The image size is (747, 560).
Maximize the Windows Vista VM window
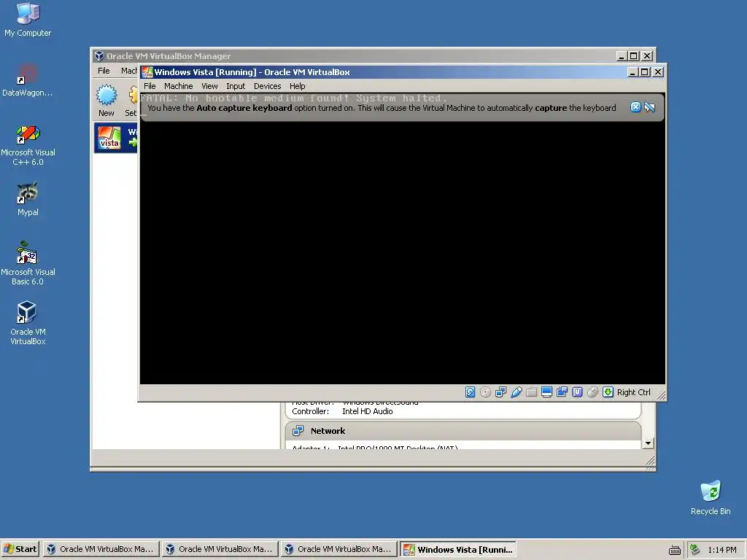pyautogui.click(x=644, y=72)
